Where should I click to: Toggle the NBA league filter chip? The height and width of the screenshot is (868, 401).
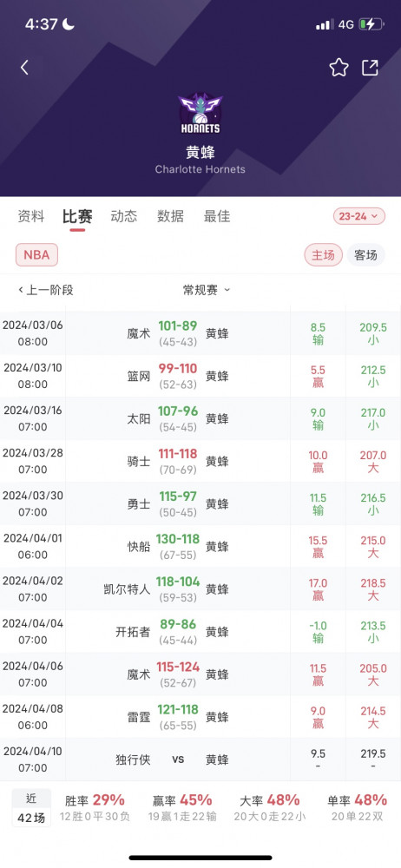[x=36, y=254]
